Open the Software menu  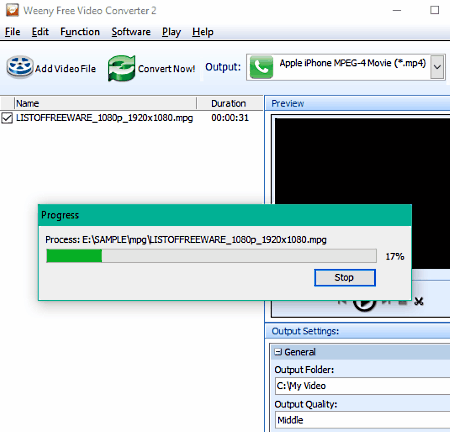(x=131, y=32)
